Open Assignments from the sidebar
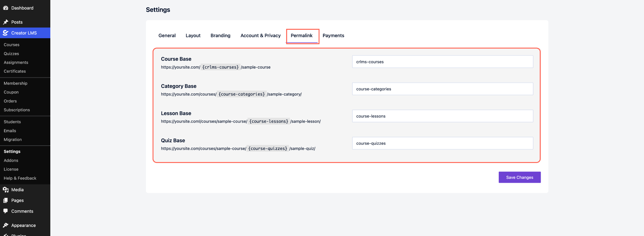 (16, 62)
